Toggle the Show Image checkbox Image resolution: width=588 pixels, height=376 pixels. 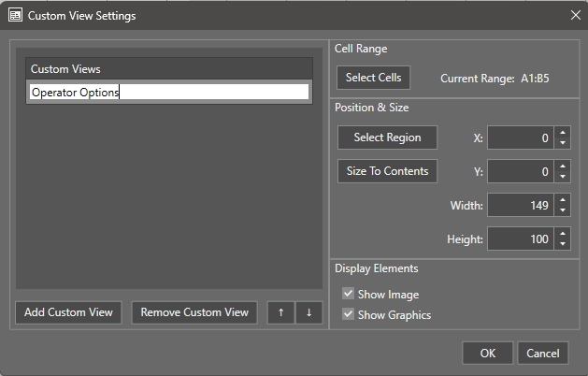pos(349,295)
